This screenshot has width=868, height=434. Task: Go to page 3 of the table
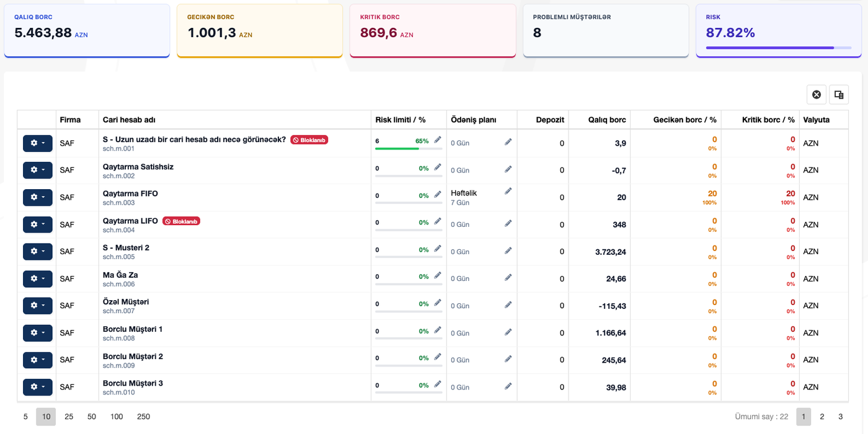(841, 417)
